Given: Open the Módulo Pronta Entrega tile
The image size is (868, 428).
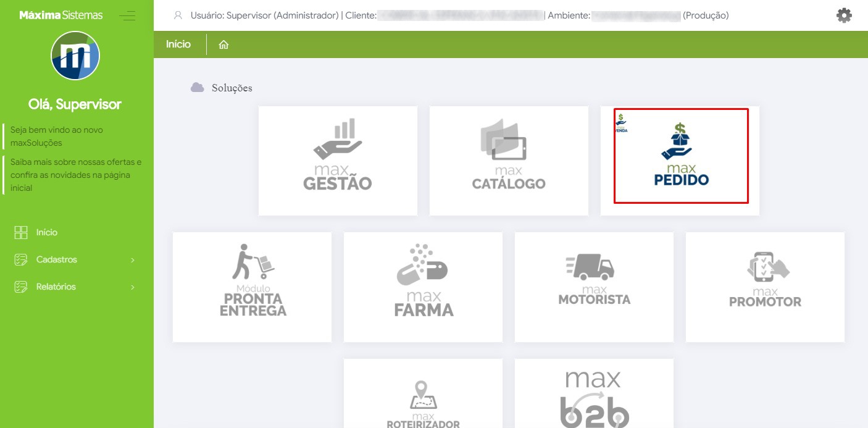Looking at the screenshot, I should (x=252, y=287).
